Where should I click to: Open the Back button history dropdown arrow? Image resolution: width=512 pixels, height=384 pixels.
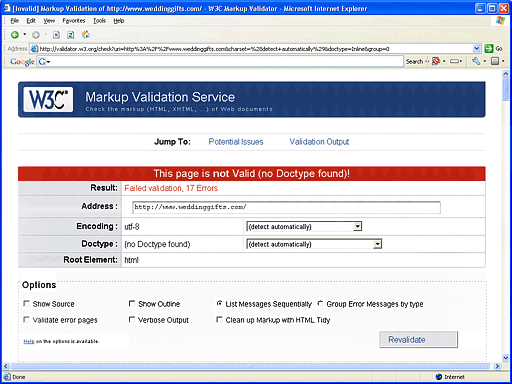[25, 34]
